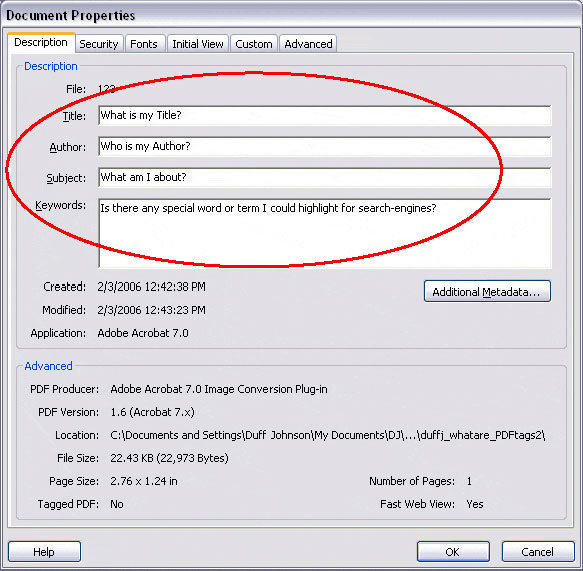Screen dimensions: 583x571
Task: Click the Keywords field label
Action: [60, 205]
